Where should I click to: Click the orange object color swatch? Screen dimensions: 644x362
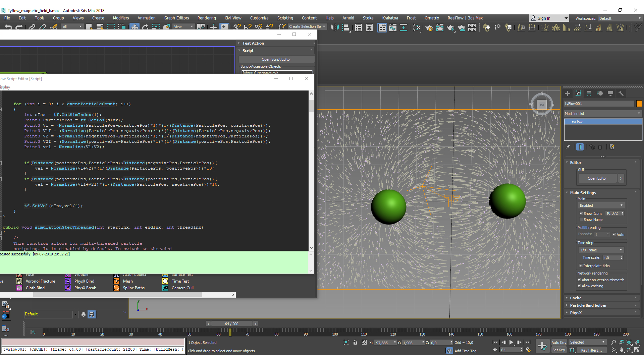(639, 104)
